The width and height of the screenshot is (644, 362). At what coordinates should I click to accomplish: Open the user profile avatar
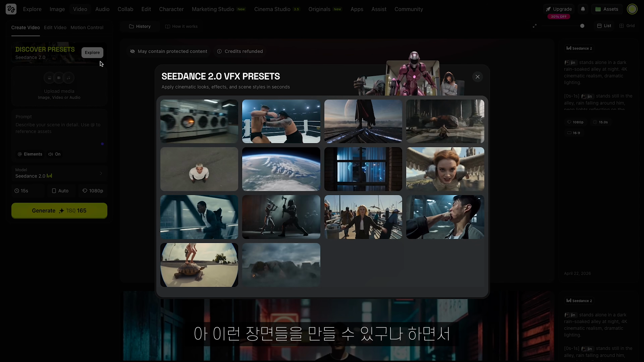632,9
